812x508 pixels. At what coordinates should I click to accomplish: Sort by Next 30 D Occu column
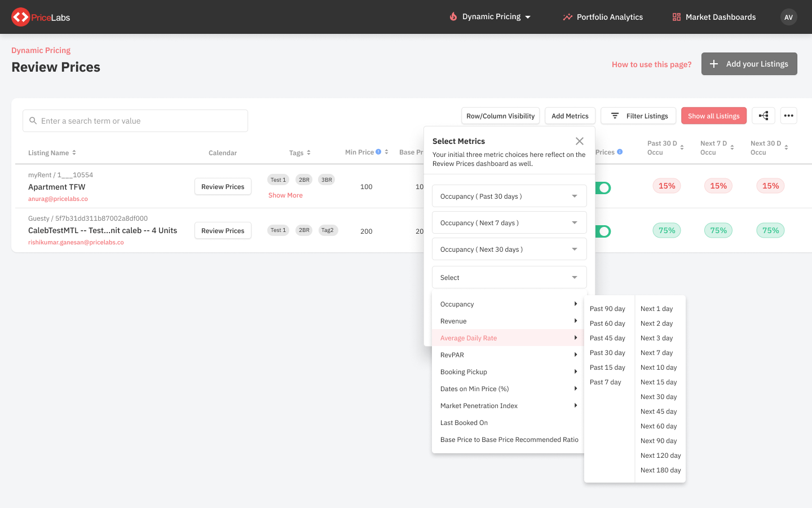(x=786, y=147)
